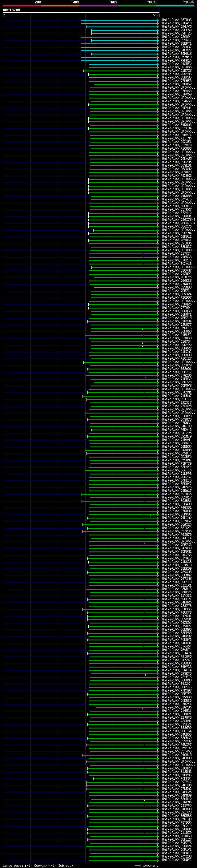Click the orange ~40% identity legend segment
Screen dimensions: 197x868
pyautogui.click(x=60, y=6)
